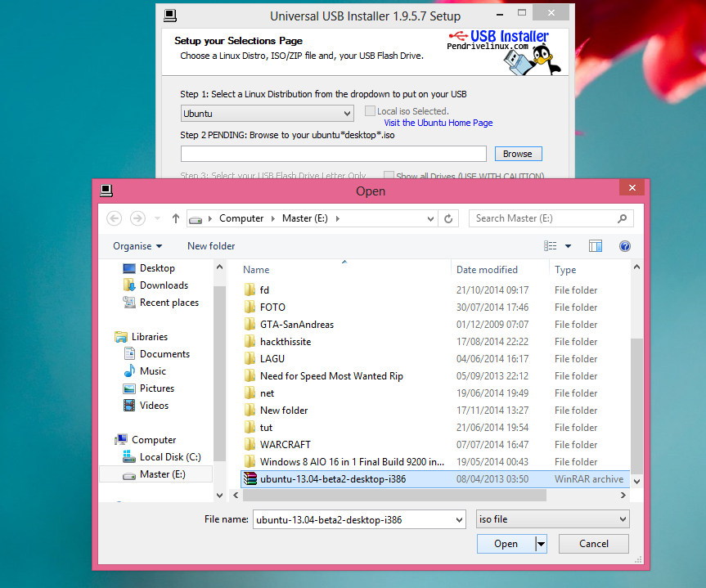Click Computer in the address breadcrumb
The image size is (706, 588).
point(241,218)
